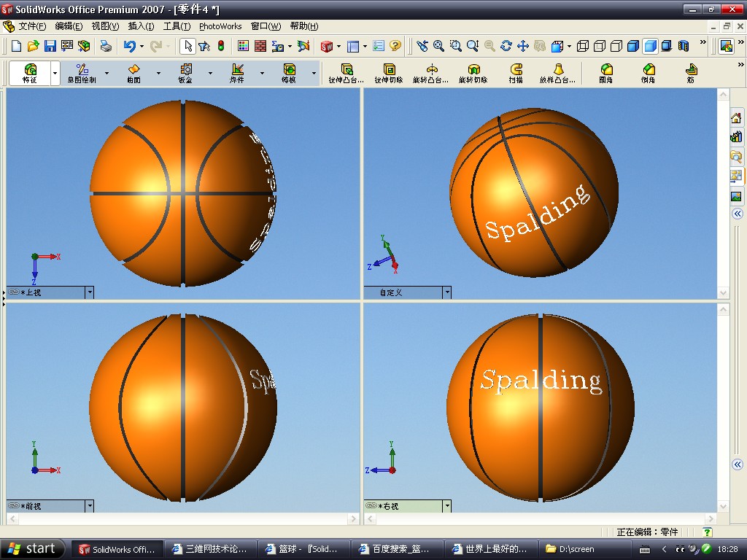The width and height of the screenshot is (747, 560).
Task: Open the home icon in task pane
Action: pyautogui.click(x=736, y=117)
